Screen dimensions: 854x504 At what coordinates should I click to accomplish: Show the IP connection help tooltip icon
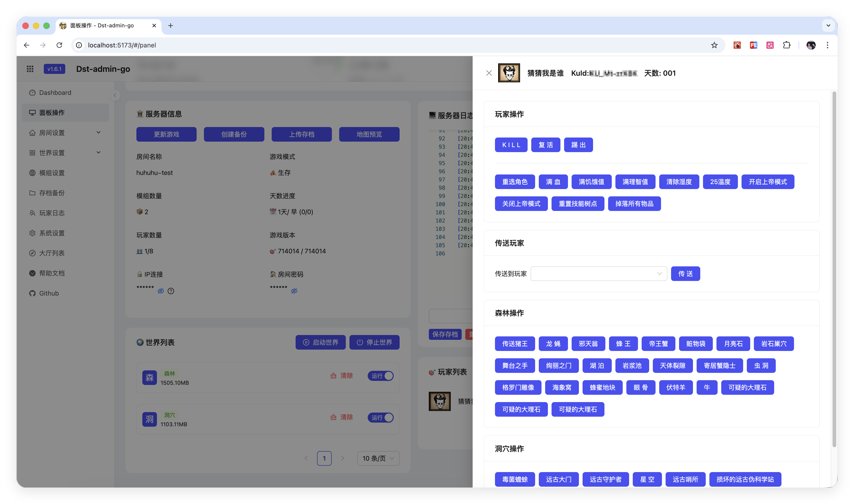171,291
